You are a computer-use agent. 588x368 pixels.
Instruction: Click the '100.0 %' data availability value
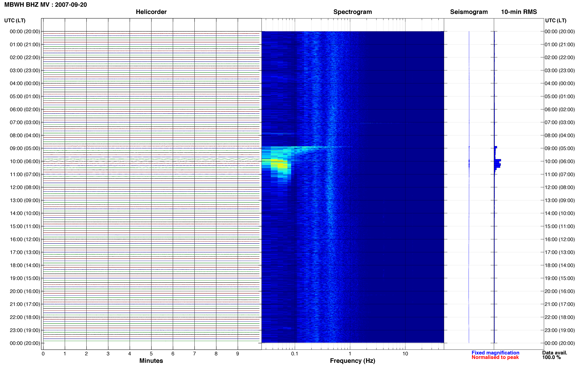click(551, 357)
